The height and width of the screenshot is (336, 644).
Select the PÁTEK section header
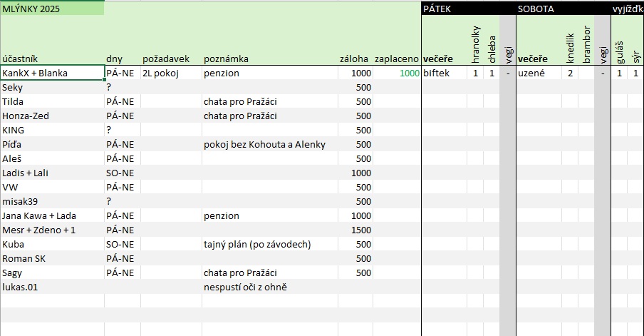(x=437, y=9)
